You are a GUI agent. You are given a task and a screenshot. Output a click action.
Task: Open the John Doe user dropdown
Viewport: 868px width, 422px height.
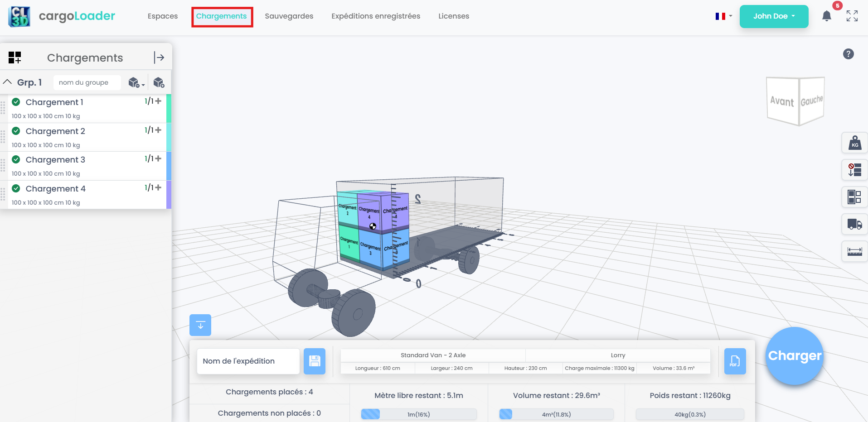coord(774,16)
